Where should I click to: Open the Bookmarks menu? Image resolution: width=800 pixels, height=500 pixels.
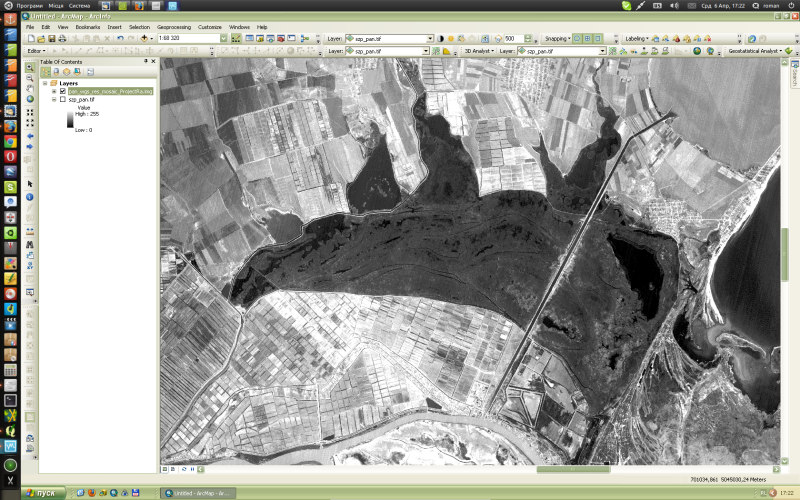coord(88,27)
